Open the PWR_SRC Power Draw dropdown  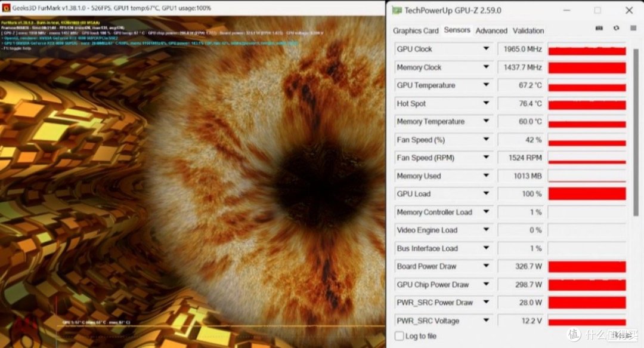tap(487, 302)
